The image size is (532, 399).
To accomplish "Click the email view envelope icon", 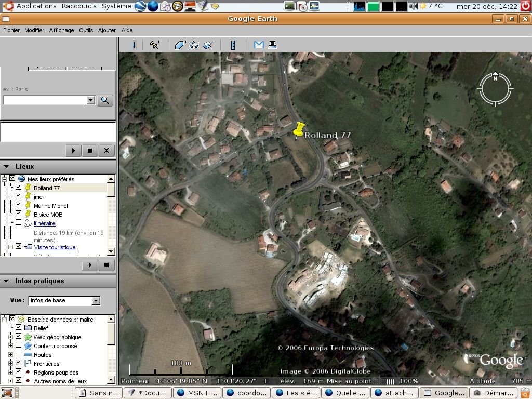I will pyautogui.click(x=259, y=45).
